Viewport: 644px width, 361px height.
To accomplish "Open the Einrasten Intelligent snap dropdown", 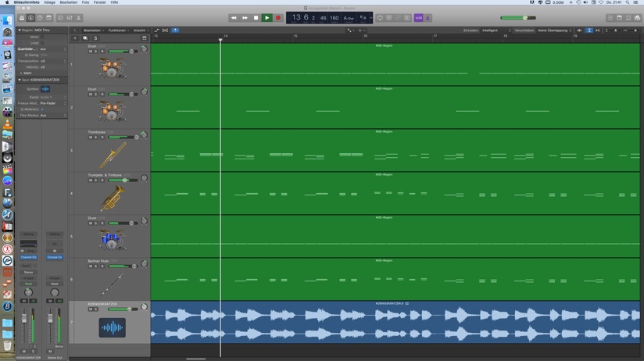I will pos(496,30).
